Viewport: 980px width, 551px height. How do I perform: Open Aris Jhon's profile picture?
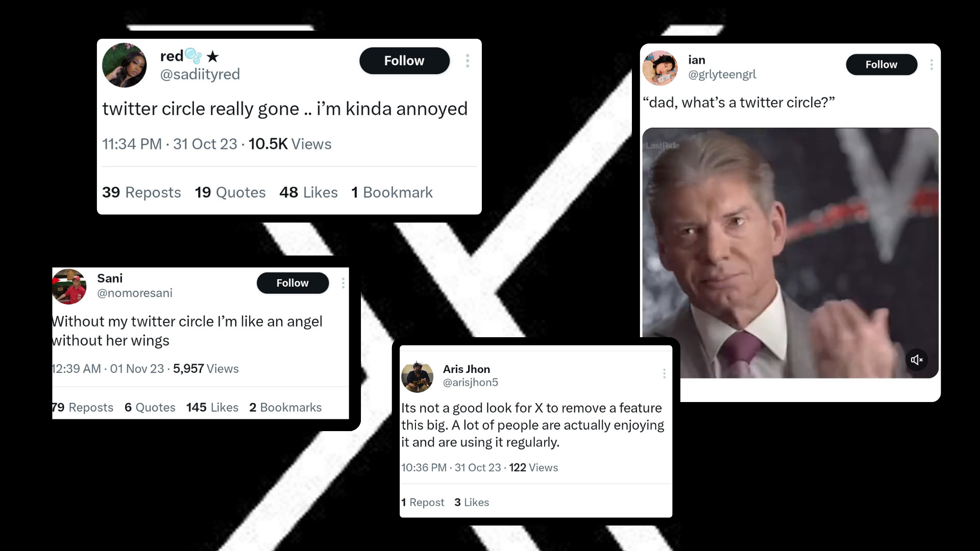[417, 377]
